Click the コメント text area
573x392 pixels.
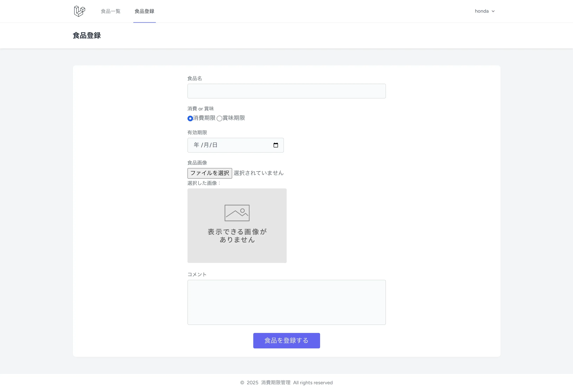click(286, 302)
